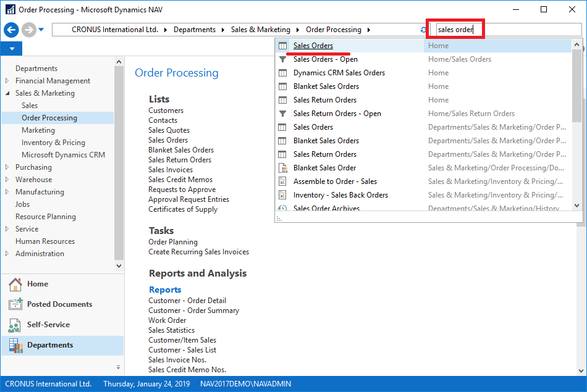
Task: Select Resource Planning in the tree
Action: pos(45,217)
